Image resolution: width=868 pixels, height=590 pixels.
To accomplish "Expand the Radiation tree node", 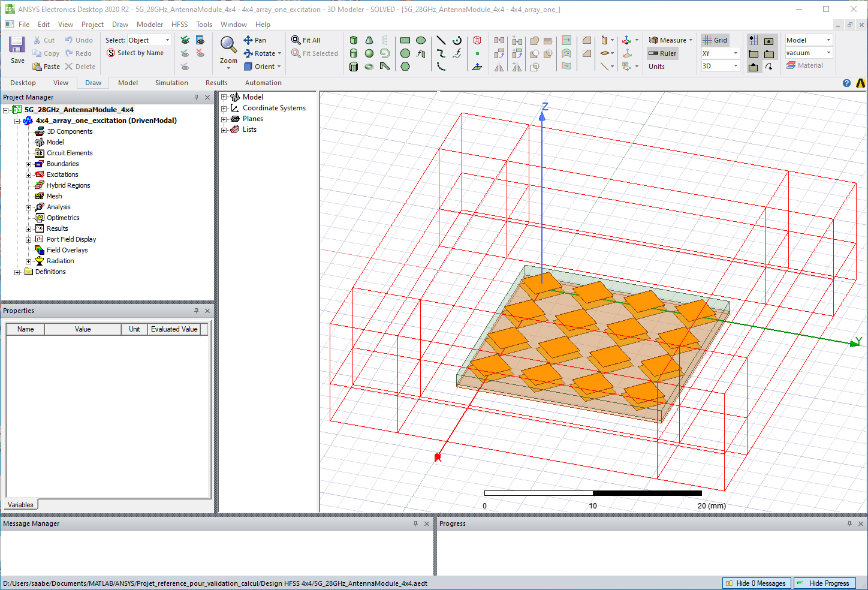I will pyautogui.click(x=28, y=261).
